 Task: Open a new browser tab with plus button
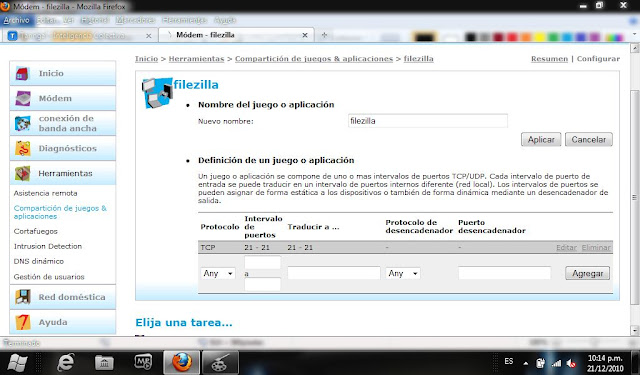(324, 35)
